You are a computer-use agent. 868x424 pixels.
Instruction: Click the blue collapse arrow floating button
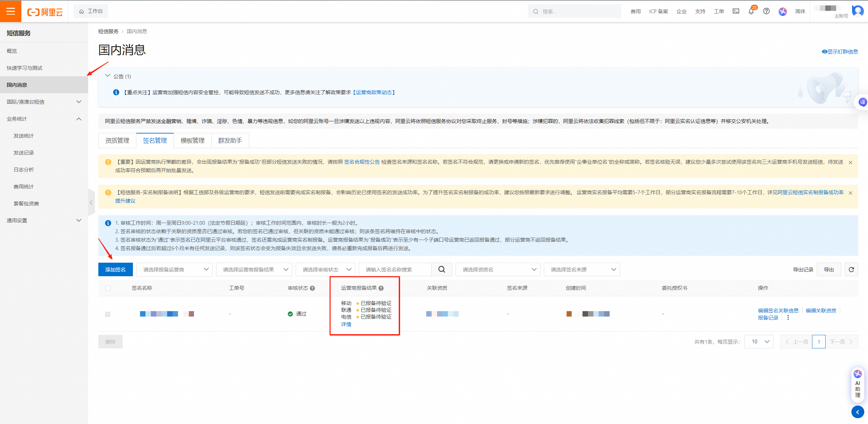point(857,412)
